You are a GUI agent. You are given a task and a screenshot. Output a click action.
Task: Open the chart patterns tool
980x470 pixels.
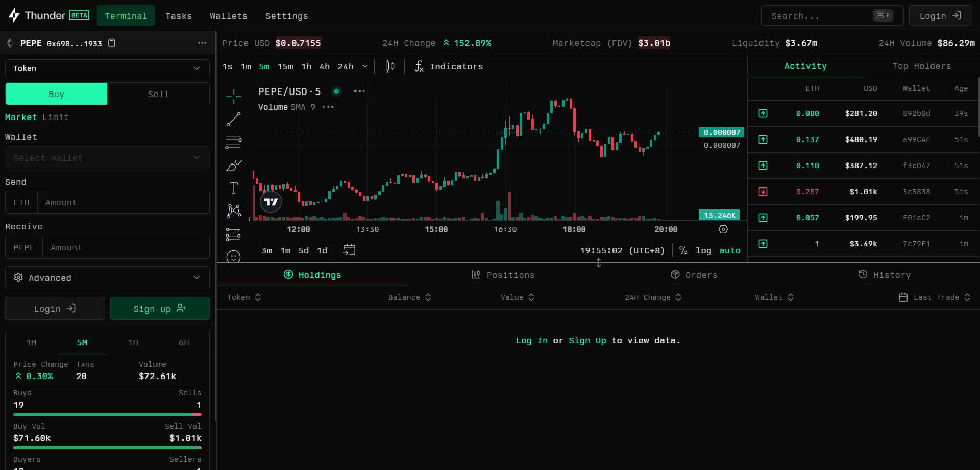click(x=234, y=211)
